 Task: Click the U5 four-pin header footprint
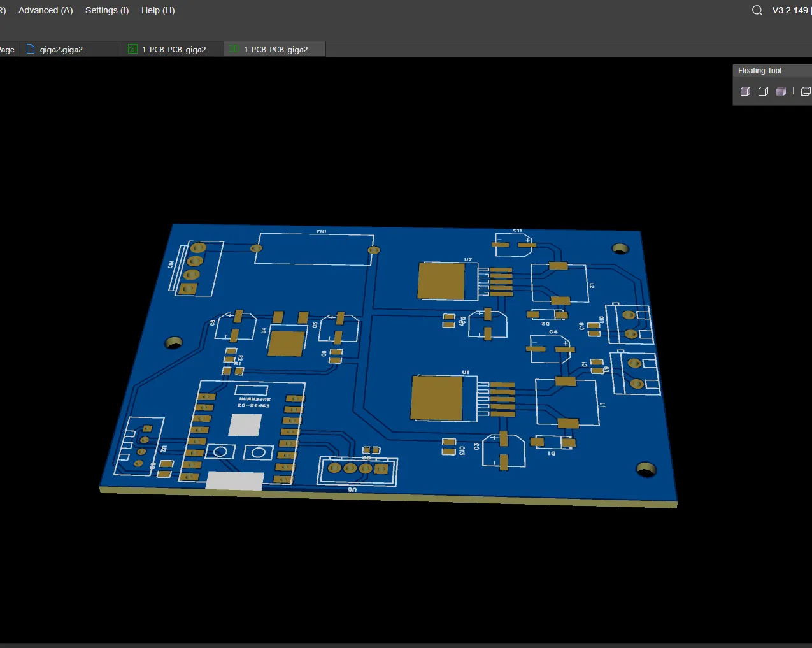click(x=357, y=471)
